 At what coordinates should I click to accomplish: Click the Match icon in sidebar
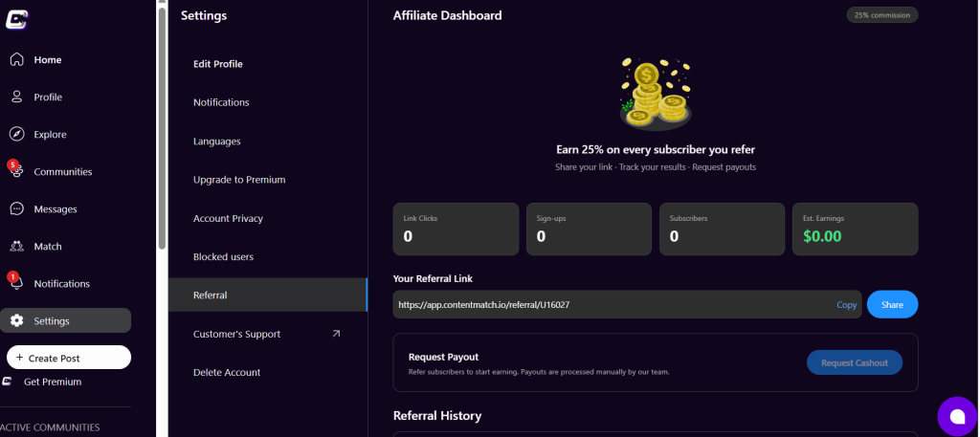coord(16,247)
